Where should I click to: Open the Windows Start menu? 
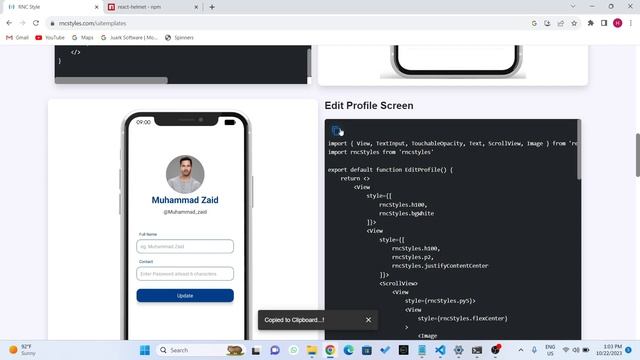[145, 350]
